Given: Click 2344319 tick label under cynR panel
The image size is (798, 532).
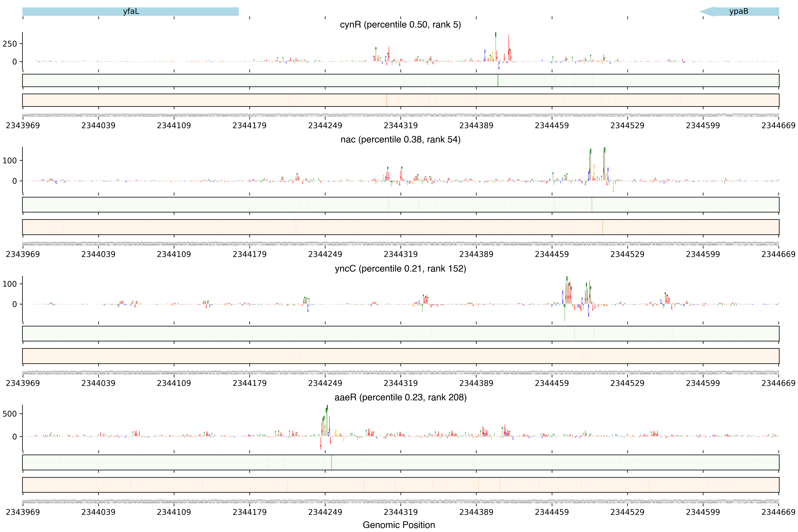Looking at the screenshot, I should 400,126.
